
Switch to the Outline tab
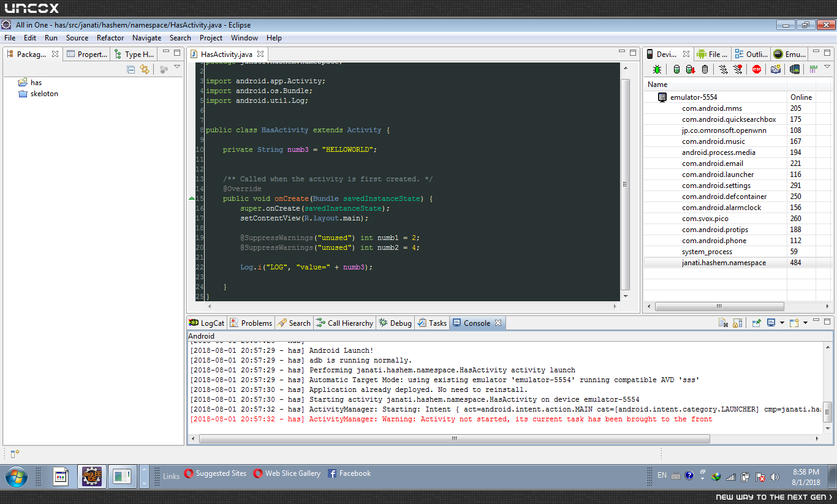click(751, 54)
